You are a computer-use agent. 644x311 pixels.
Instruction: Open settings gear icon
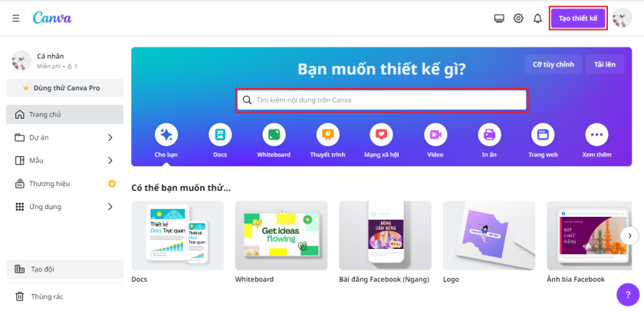point(518,18)
